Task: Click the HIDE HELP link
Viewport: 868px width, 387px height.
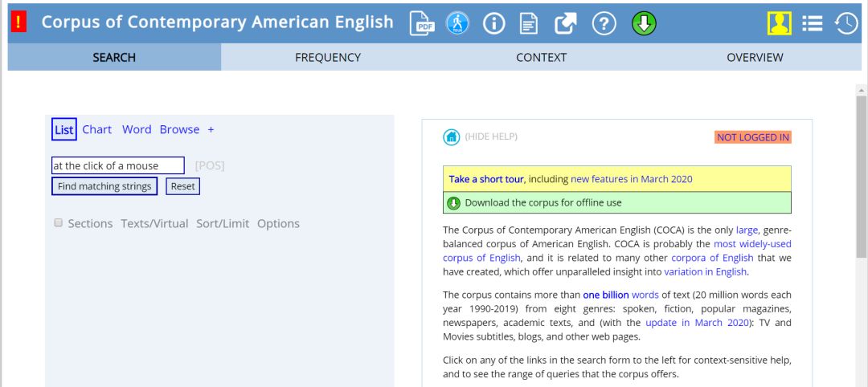Action: [491, 136]
